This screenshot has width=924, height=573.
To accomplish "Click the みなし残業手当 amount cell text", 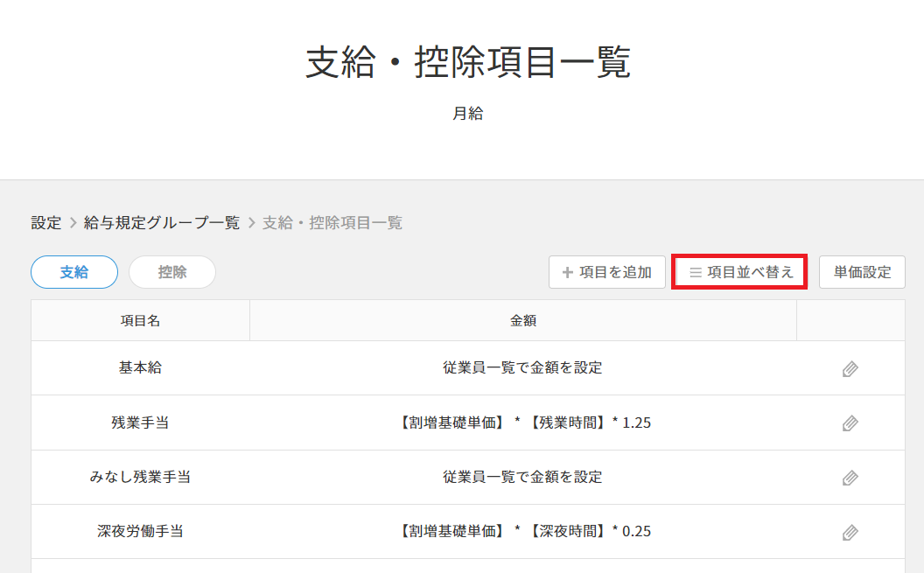I will pos(522,477).
